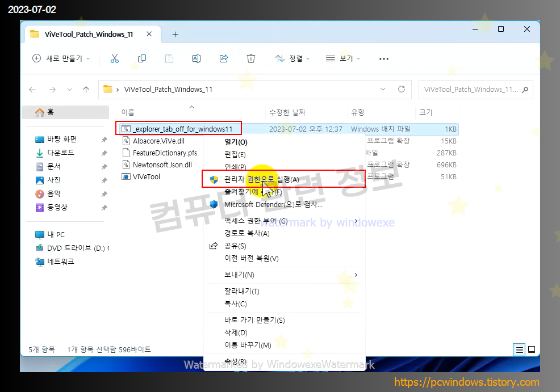Click the Delete trash icon
This screenshot has width=560, height=392.
tap(251, 58)
